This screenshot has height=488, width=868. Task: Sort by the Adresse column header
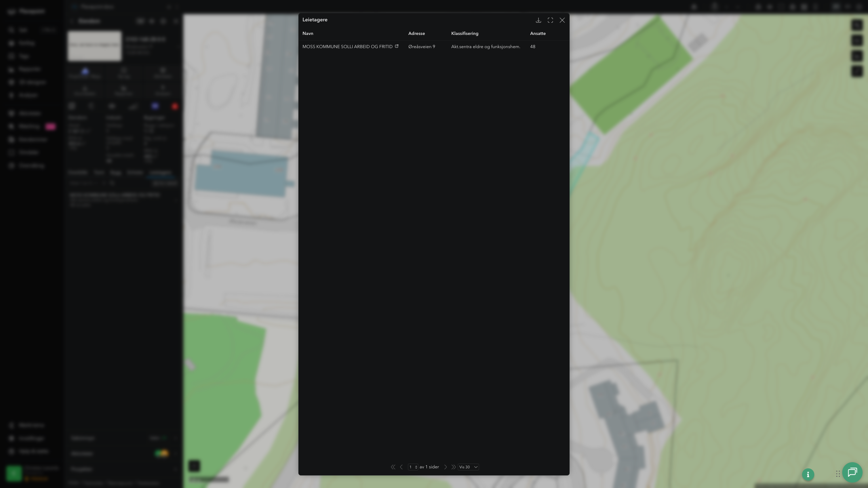coord(416,34)
